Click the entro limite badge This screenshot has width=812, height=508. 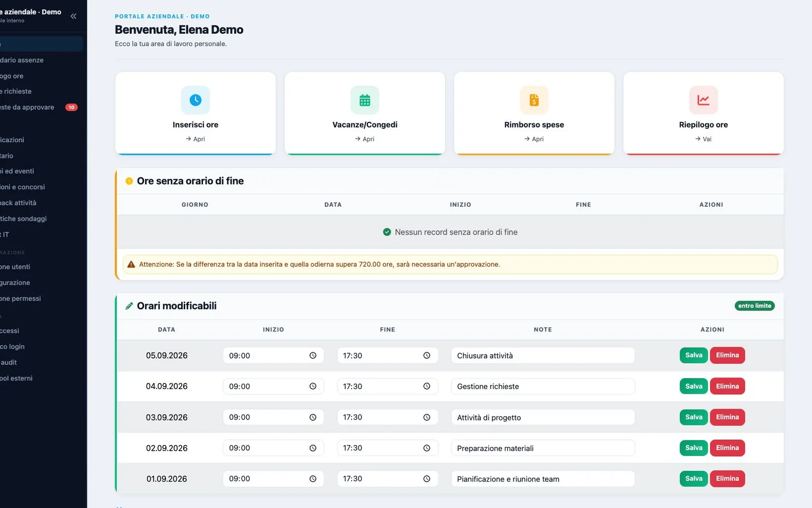[755, 306]
